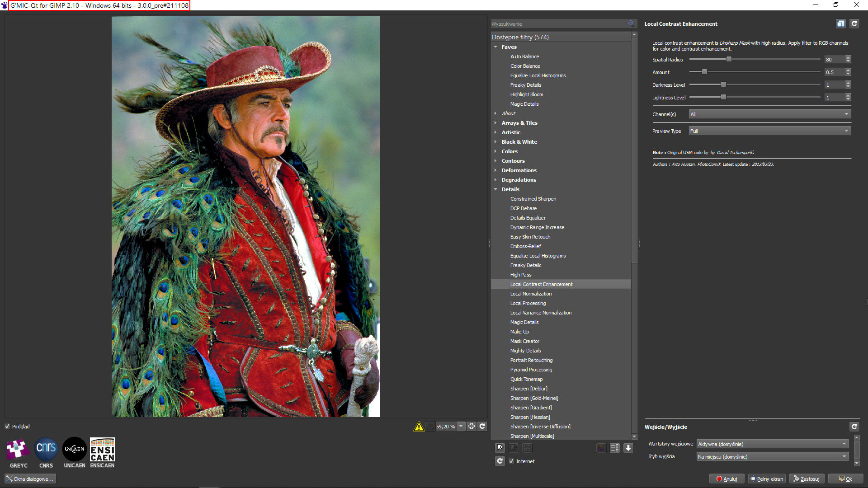The width and height of the screenshot is (868, 488).
Task: Click the copy filter command icon
Action: click(x=840, y=24)
